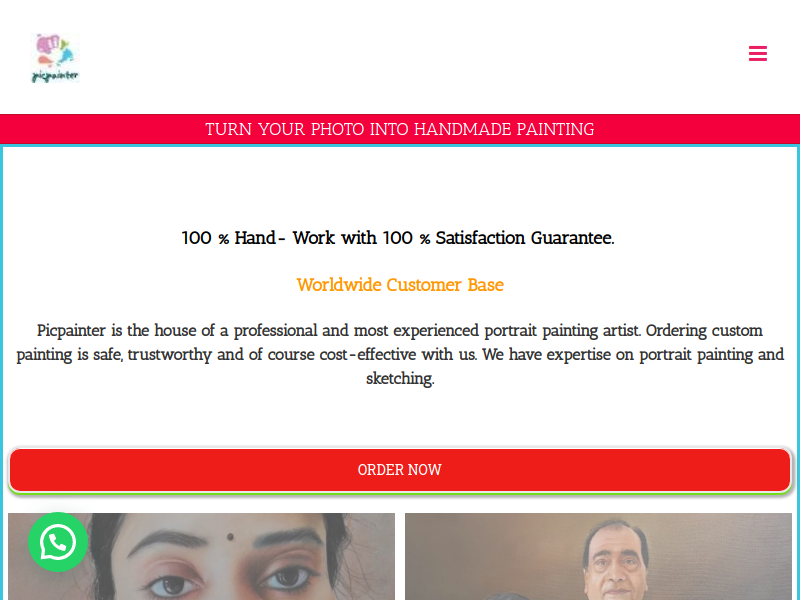Viewport: 800px width, 600px height.
Task: Click the bindi dot on the woman's forehead
Action: (x=230, y=537)
